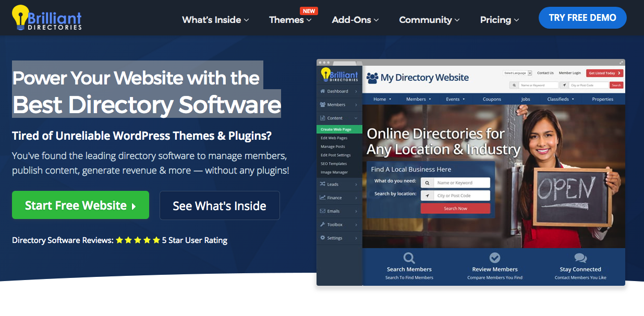Click the TRY FREE DEMO button
This screenshot has height=316, width=644.
coord(582,17)
